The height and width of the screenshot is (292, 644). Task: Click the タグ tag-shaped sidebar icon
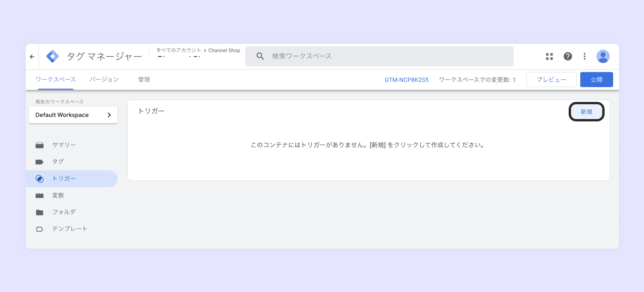tap(39, 162)
